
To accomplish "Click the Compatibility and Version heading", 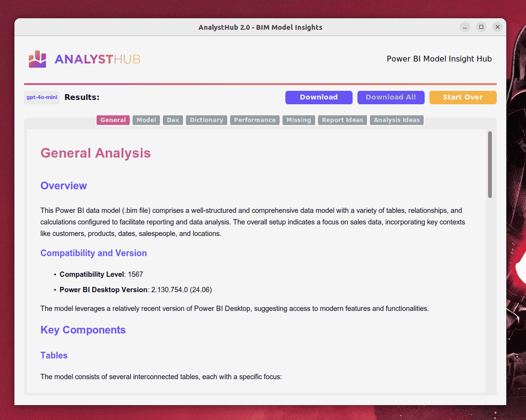I will coord(94,253).
